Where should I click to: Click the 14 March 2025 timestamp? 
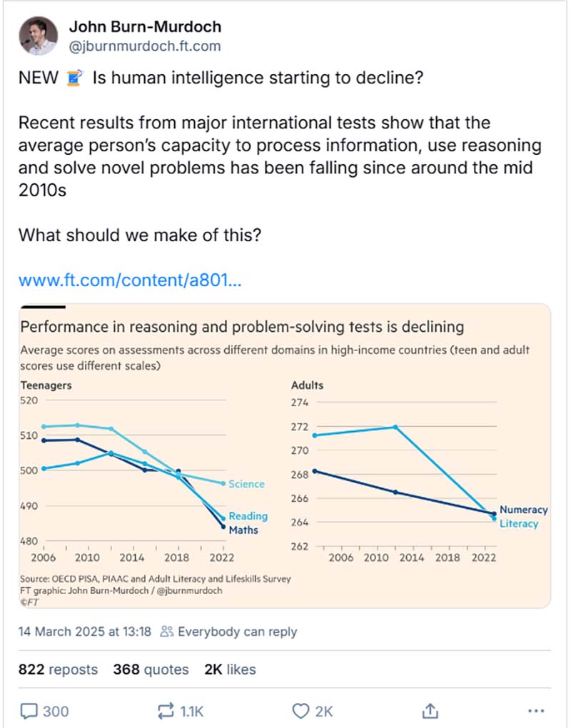click(85, 632)
